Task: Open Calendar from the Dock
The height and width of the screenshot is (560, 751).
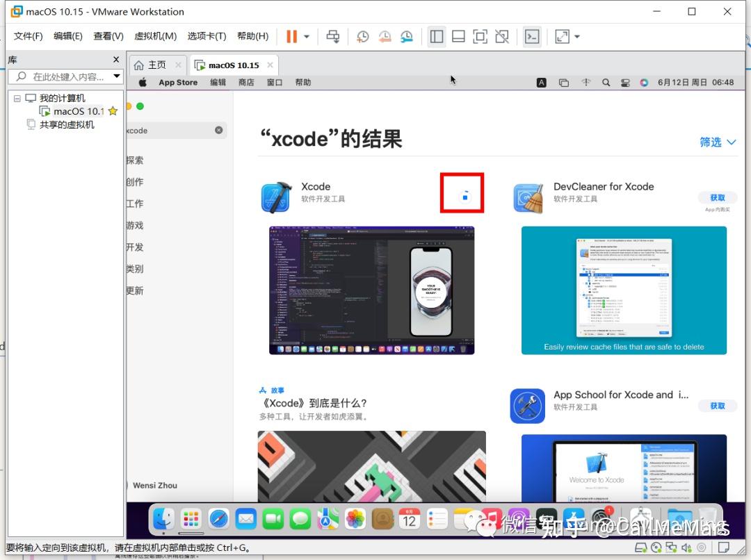Action: point(410,519)
